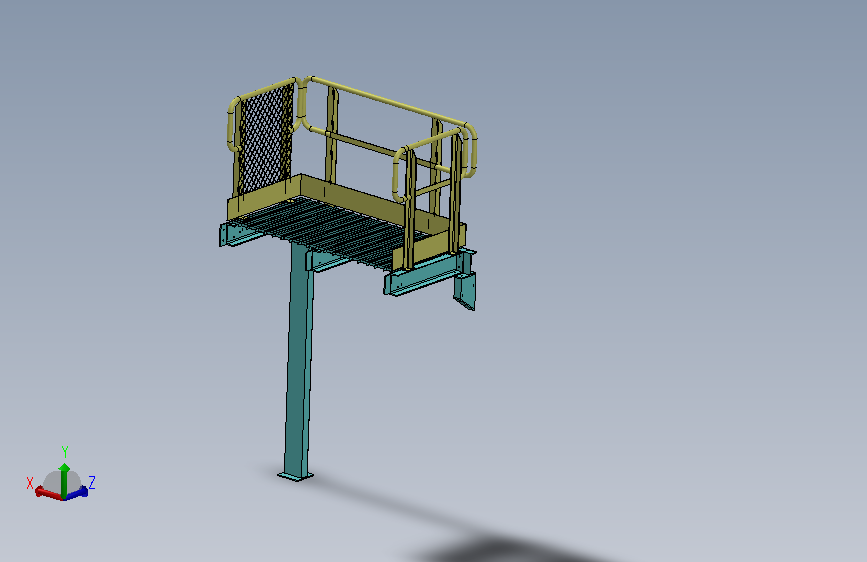Select the platform floor grating
Image resolution: width=867 pixels, height=562 pixels.
click(x=331, y=230)
